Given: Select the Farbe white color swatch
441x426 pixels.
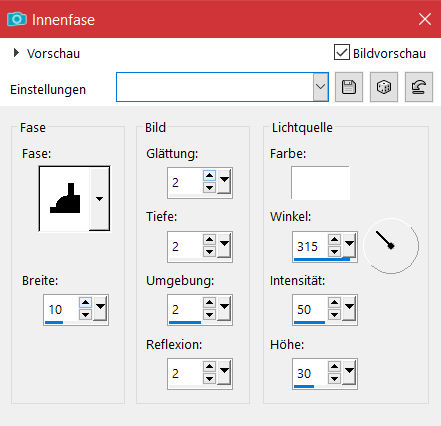Looking at the screenshot, I should coord(320,183).
